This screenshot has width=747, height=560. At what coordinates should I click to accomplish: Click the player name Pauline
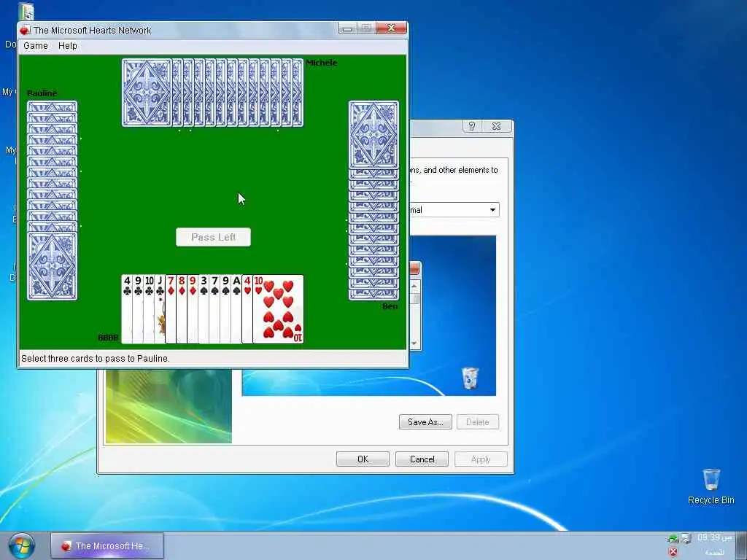pyautogui.click(x=42, y=93)
